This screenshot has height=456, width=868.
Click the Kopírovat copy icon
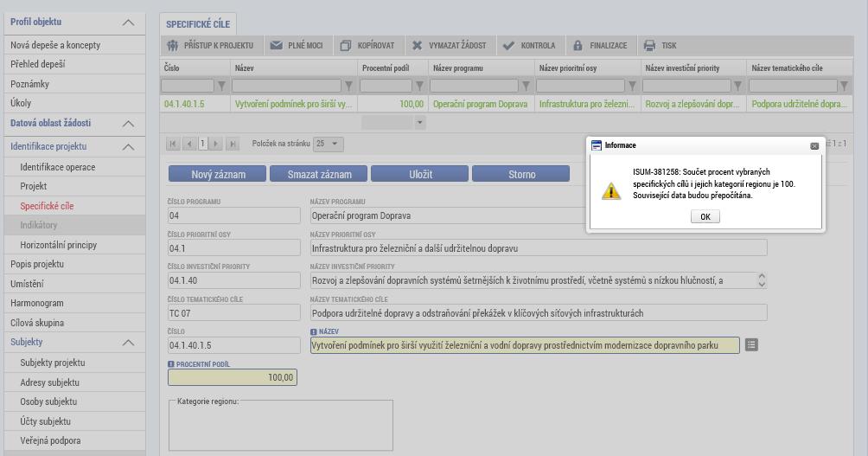tap(346, 46)
